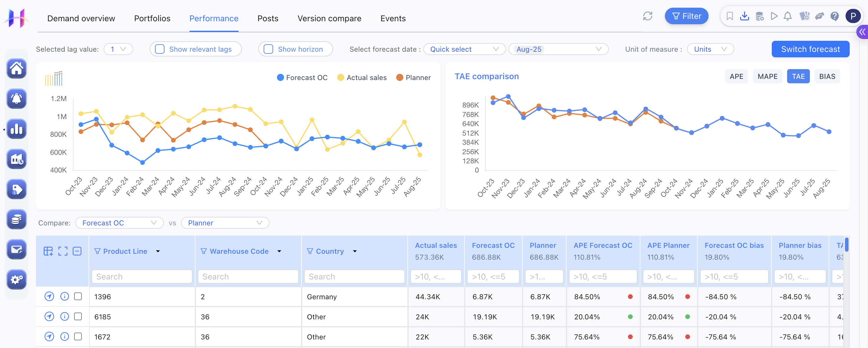Screen dimensions: 868x348
Task: Open the Quick select forecast date dropdown
Action: pyautogui.click(x=464, y=49)
